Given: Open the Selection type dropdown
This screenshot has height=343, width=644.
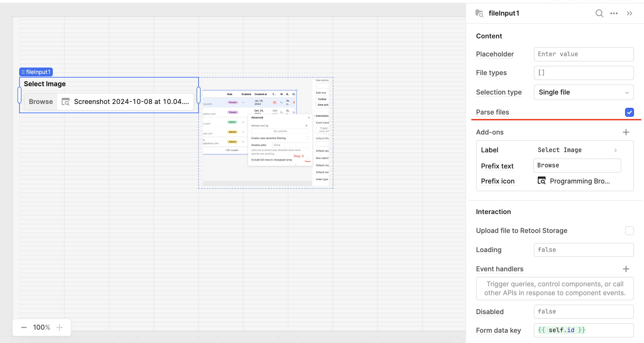Looking at the screenshot, I should [x=584, y=92].
